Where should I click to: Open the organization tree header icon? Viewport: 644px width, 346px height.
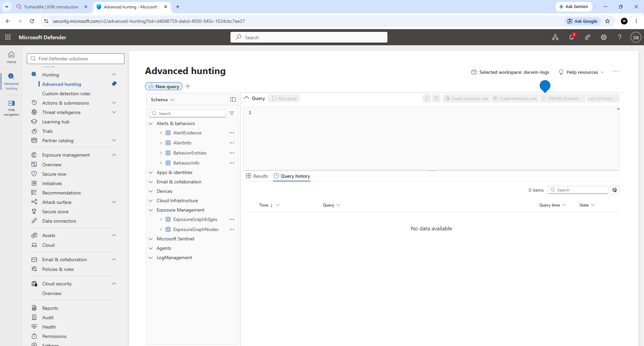(x=555, y=37)
